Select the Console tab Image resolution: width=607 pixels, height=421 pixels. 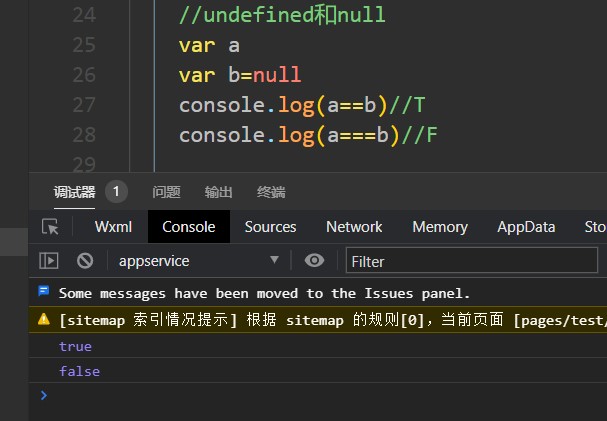pyautogui.click(x=189, y=227)
